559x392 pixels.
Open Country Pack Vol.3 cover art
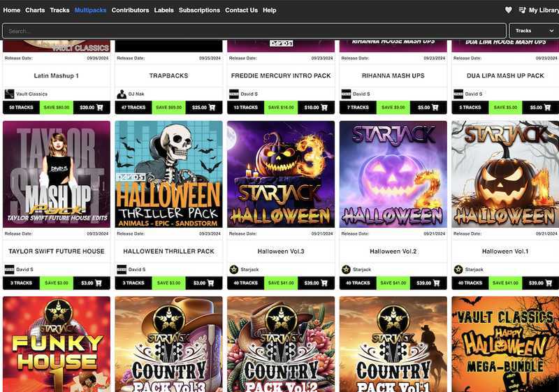pos(168,344)
